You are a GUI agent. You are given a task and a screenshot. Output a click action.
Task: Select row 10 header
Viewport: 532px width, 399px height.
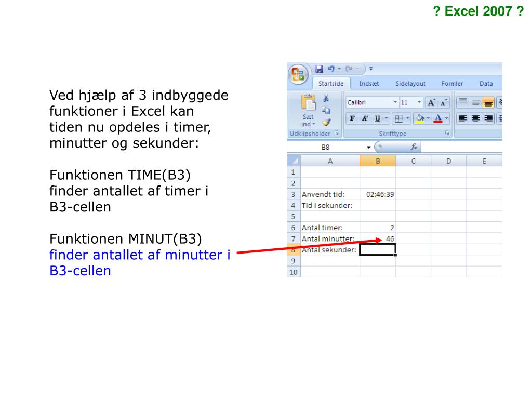[x=294, y=272]
